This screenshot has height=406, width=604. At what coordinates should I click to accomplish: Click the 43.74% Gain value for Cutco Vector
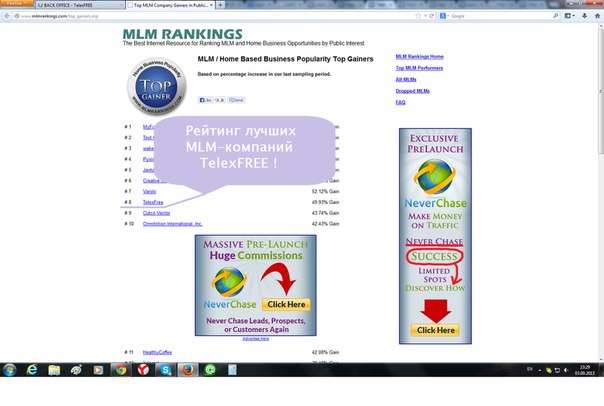[x=325, y=213]
